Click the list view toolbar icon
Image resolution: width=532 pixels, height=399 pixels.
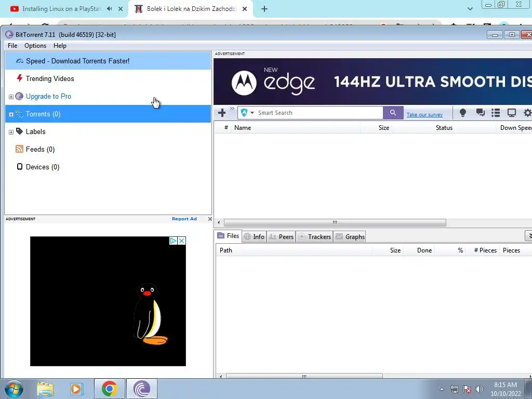tap(496, 113)
